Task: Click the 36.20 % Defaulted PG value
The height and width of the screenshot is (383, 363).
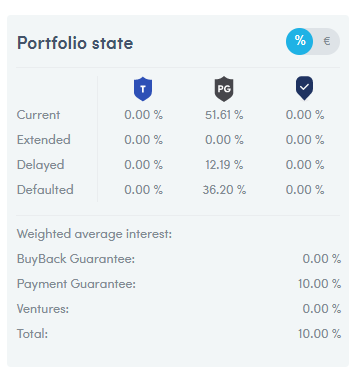Action: [224, 190]
